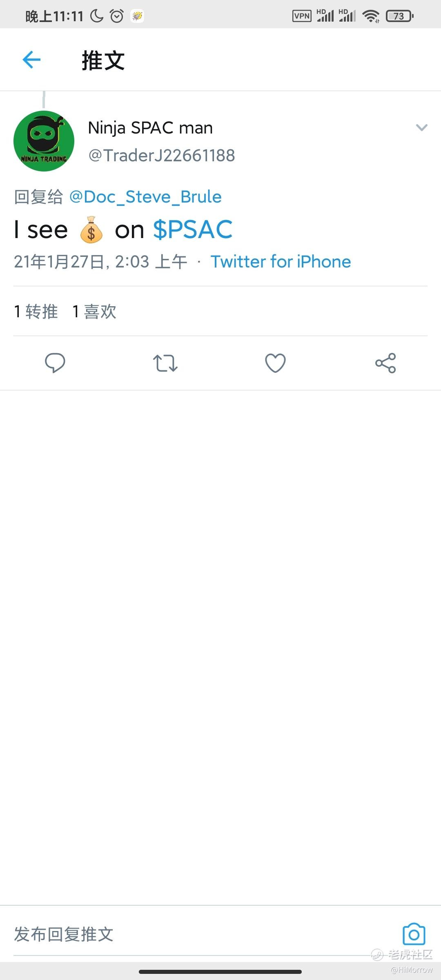
Task: Like the tweet with heart icon
Action: [275, 363]
